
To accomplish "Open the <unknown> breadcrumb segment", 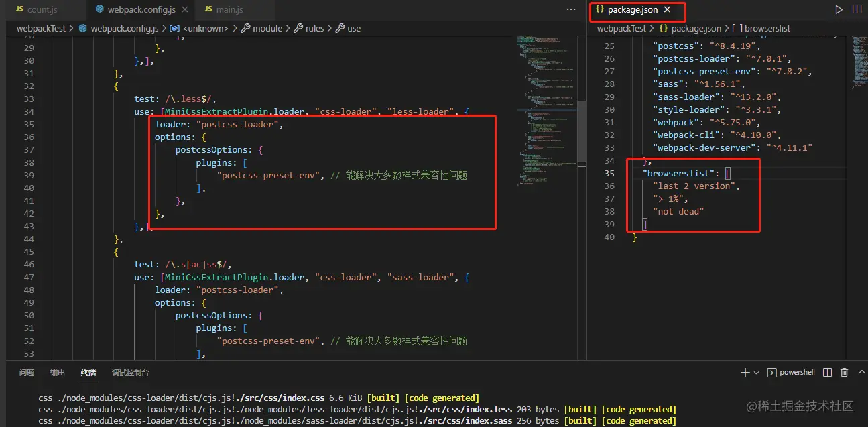I will pyautogui.click(x=206, y=29).
